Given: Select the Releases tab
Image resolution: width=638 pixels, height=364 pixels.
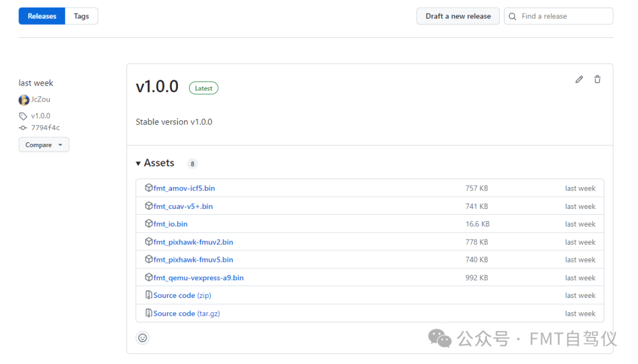Looking at the screenshot, I should 42,17.
